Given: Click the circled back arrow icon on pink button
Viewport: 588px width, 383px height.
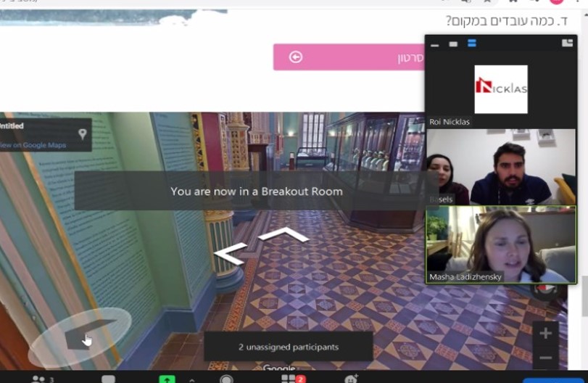Looking at the screenshot, I should pos(296,57).
